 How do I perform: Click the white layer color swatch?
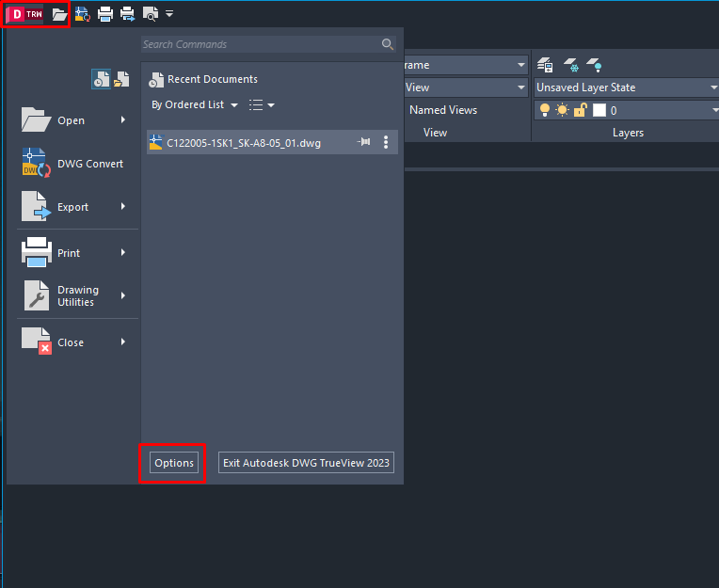pos(599,110)
